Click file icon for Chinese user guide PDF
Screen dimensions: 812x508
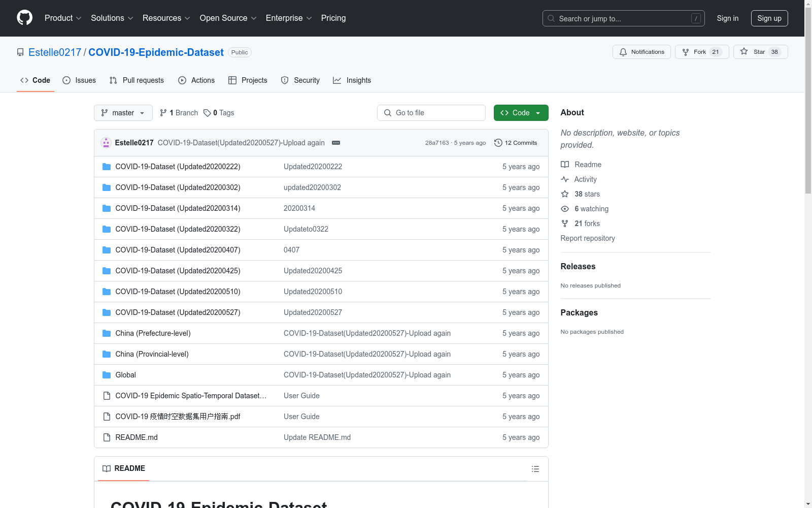[107, 417]
